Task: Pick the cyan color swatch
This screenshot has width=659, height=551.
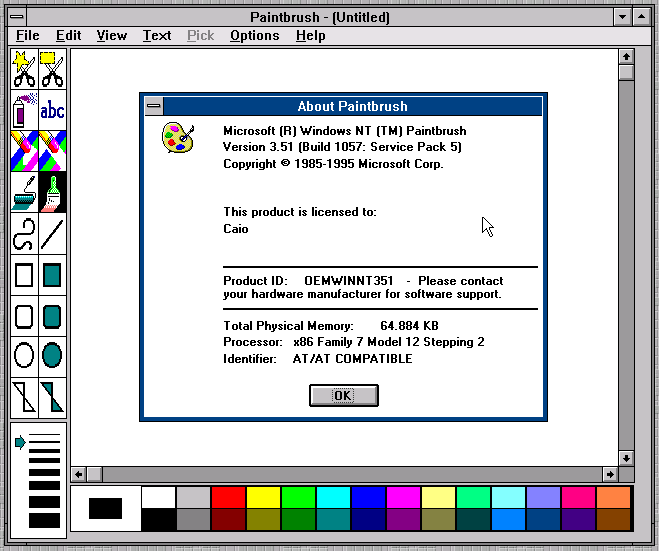Action: (333, 497)
